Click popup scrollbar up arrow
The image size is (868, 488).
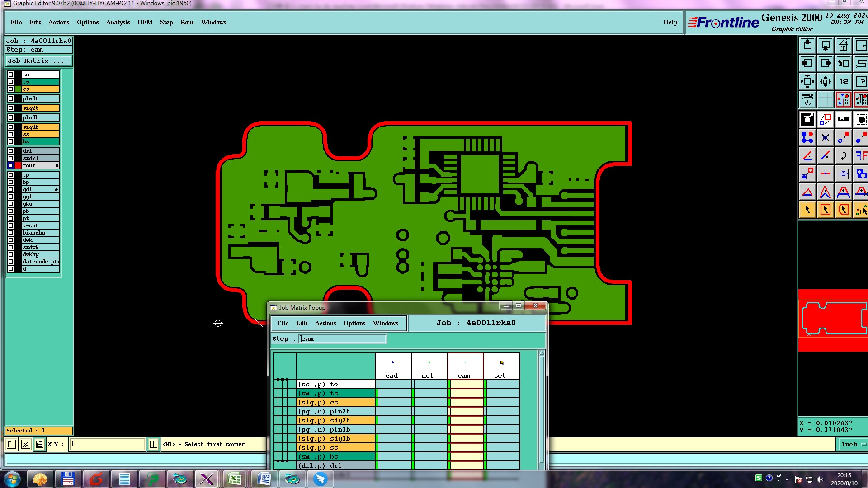[x=542, y=353]
